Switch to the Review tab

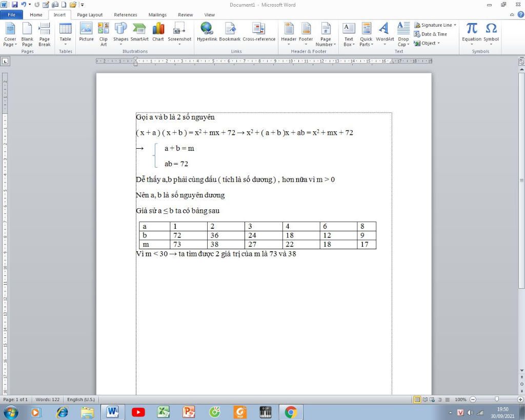(x=185, y=15)
